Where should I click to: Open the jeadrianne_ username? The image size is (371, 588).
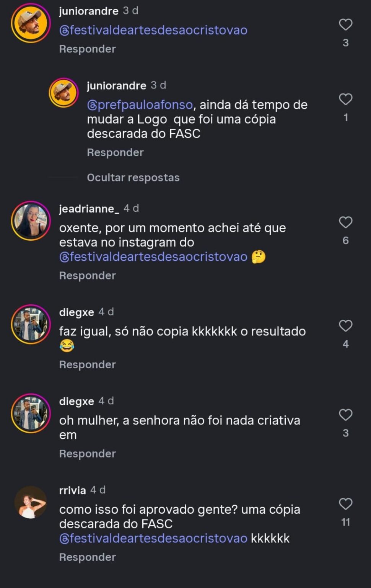(89, 209)
